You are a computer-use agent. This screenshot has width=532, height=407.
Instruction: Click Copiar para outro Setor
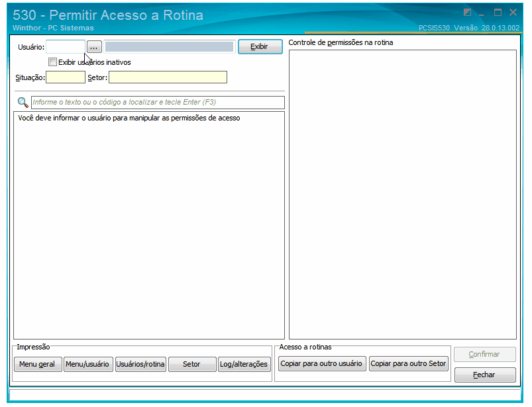pyautogui.click(x=409, y=363)
